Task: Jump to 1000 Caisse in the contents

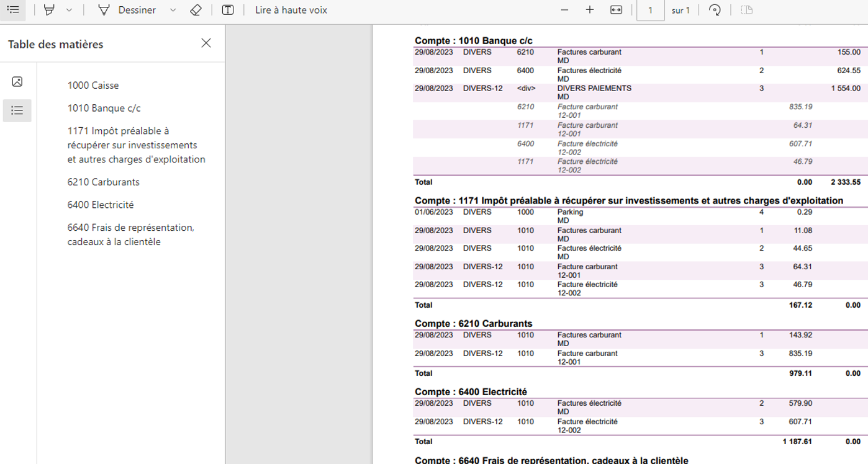Action: point(93,86)
